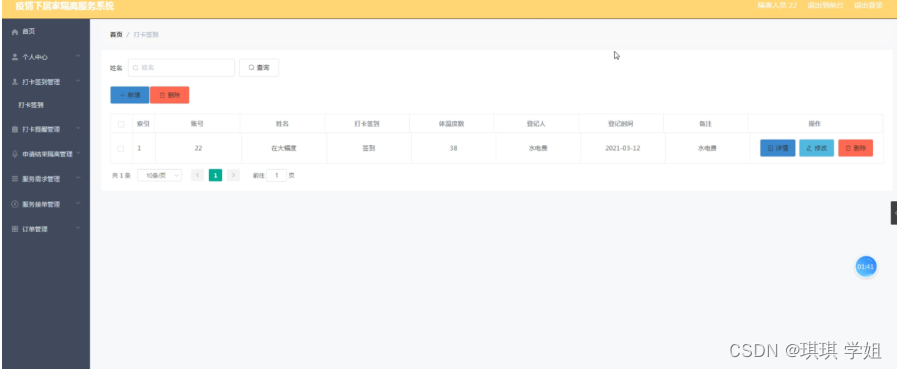Click the 签到 cell in the row

[368, 149]
